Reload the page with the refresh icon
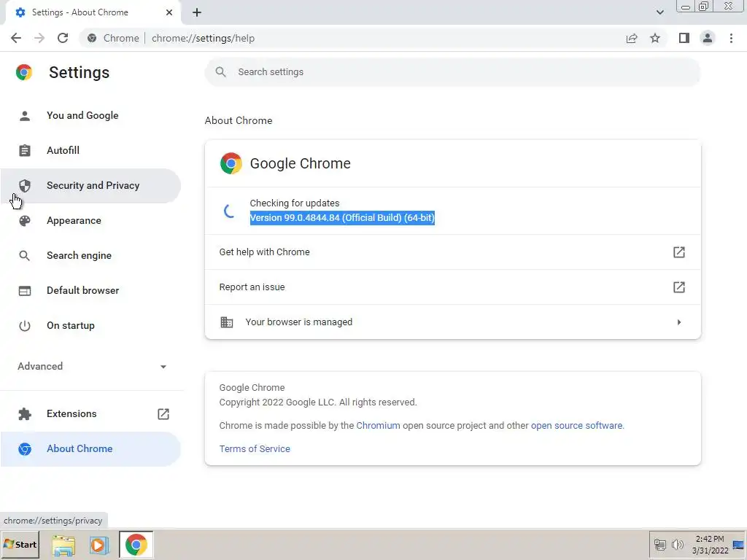The width and height of the screenshot is (747, 560). 63,38
